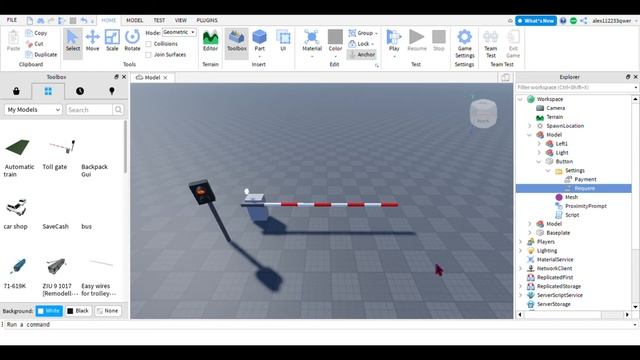Open the What's New panel
This screenshot has width=640, height=360.
click(536, 20)
